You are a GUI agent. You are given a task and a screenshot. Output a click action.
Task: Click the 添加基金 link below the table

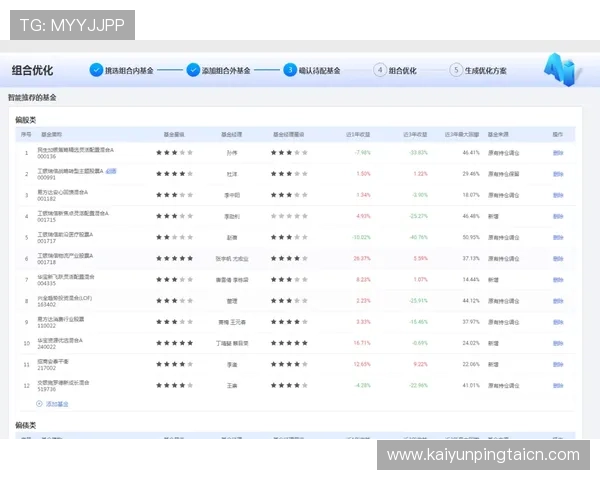click(x=57, y=404)
